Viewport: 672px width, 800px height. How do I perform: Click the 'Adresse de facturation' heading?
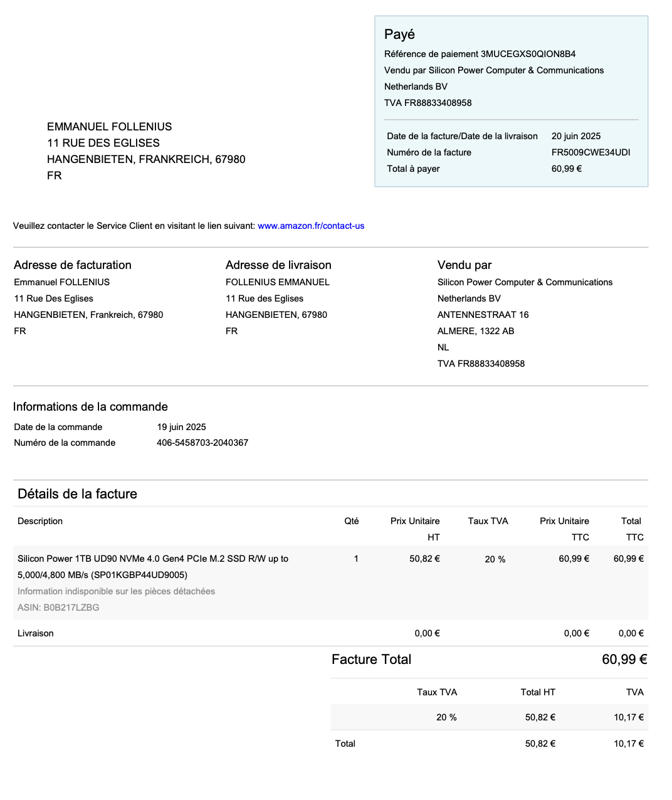[x=73, y=265]
